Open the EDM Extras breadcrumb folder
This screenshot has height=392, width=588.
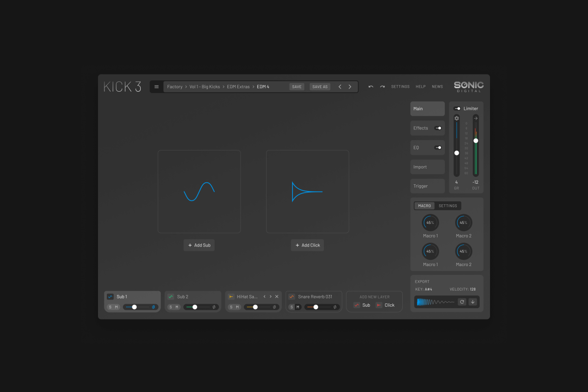point(238,87)
